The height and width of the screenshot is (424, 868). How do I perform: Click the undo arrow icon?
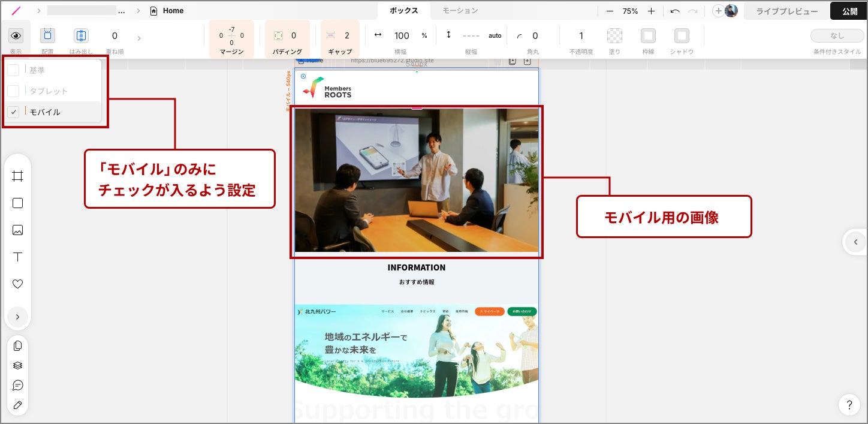675,11
